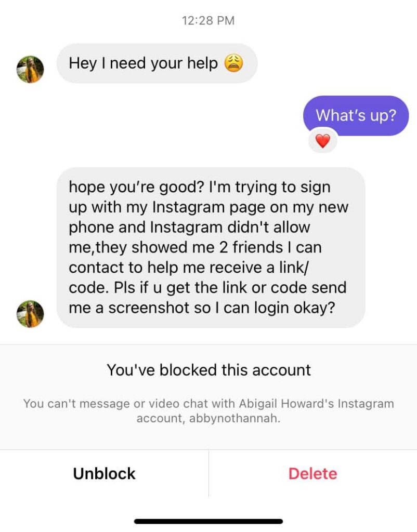The image size is (417, 532).
Task: Tap "Abigail Howard's Instagram" in the notice
Action: [317, 404]
